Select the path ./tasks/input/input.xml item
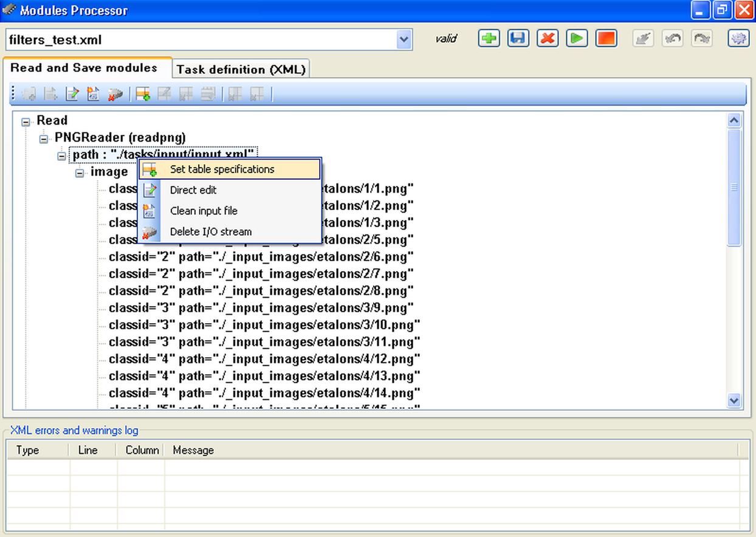 [163, 154]
